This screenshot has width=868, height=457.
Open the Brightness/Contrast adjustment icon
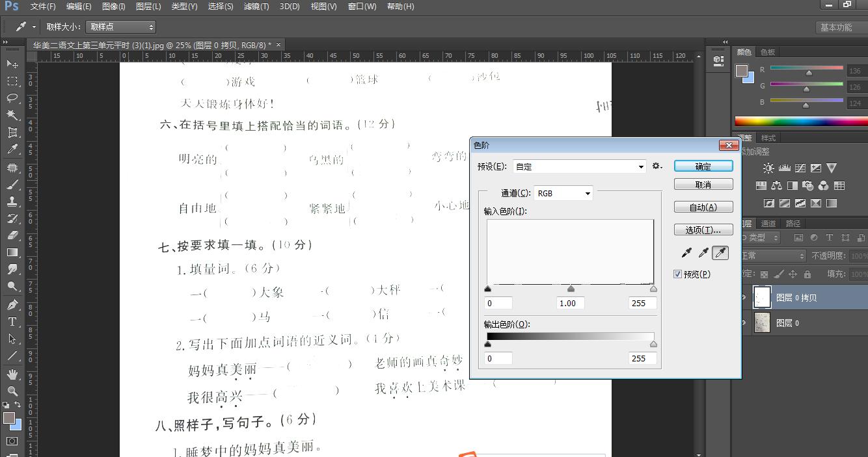(768, 168)
